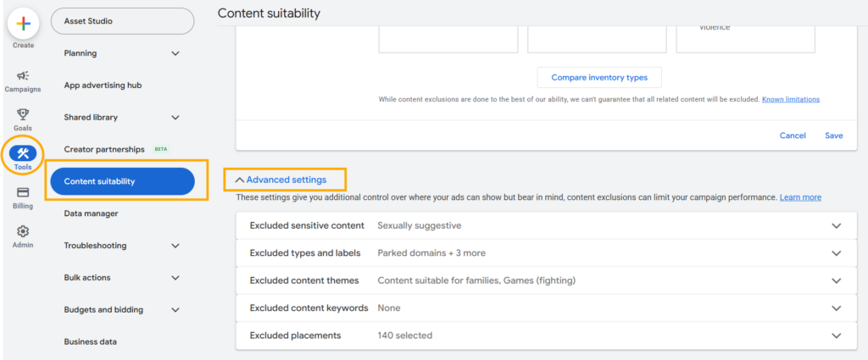
Task: Open the Known limitations link
Action: coord(790,100)
